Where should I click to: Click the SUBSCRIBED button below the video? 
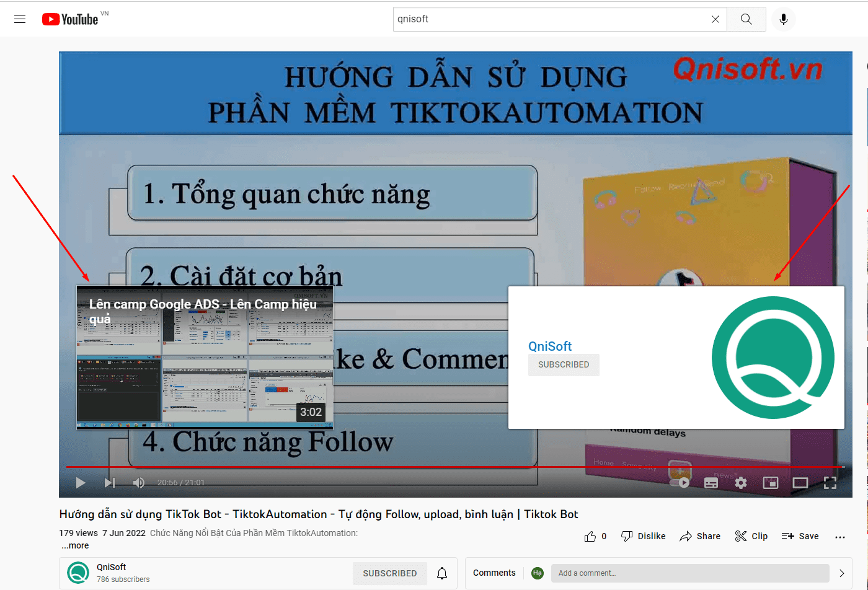tap(390, 573)
